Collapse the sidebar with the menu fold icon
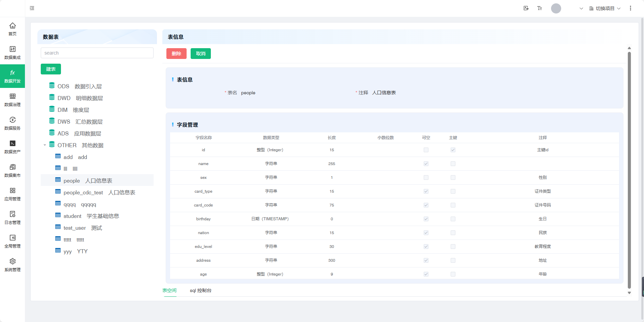Image resolution: width=644 pixels, height=322 pixels. point(32,8)
